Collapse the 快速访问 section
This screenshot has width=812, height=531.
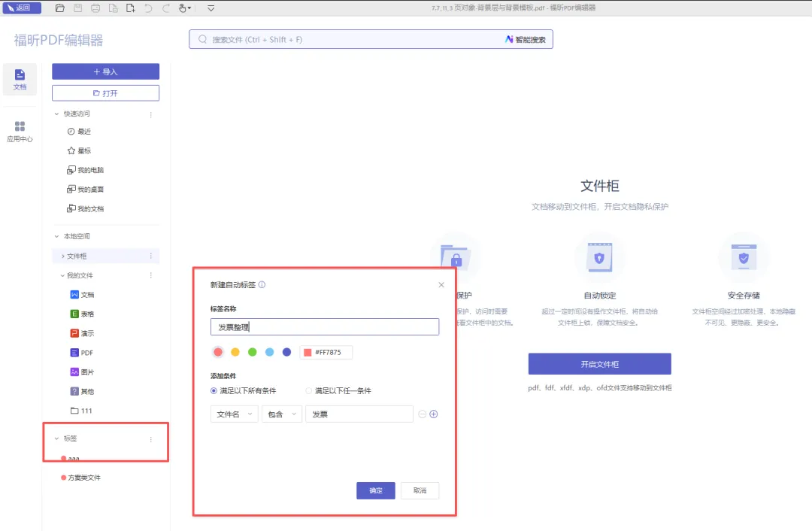(56, 114)
